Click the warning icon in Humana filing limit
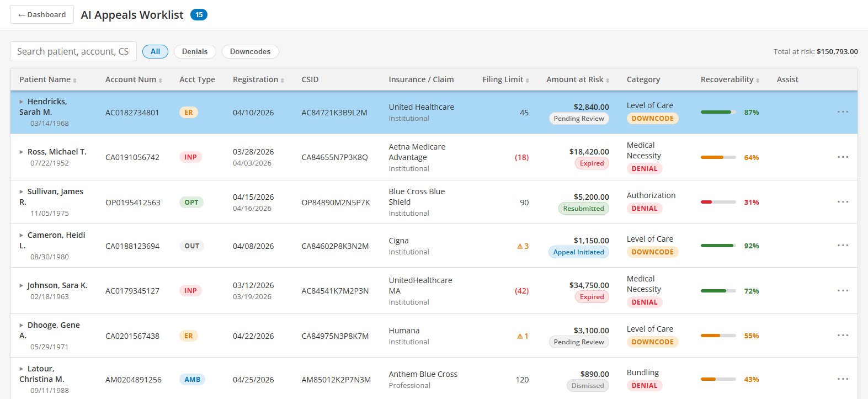 click(x=520, y=337)
